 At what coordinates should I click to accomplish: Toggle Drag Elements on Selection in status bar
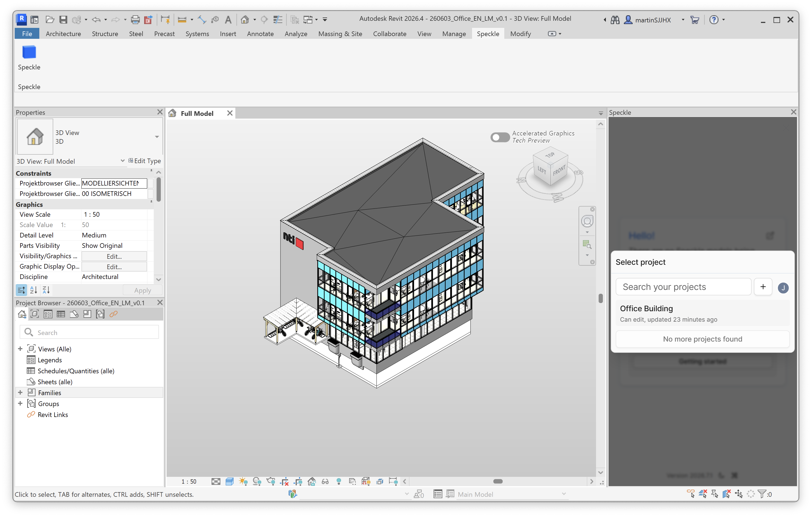click(x=739, y=494)
